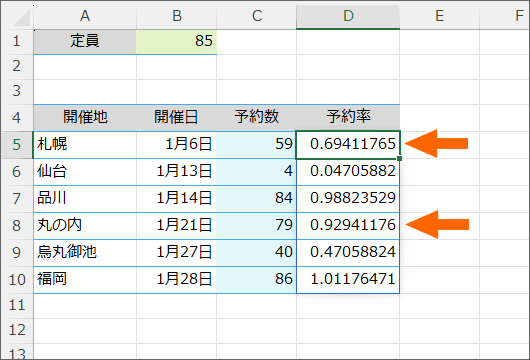Click the rate cell 0.69411765

coord(348,145)
